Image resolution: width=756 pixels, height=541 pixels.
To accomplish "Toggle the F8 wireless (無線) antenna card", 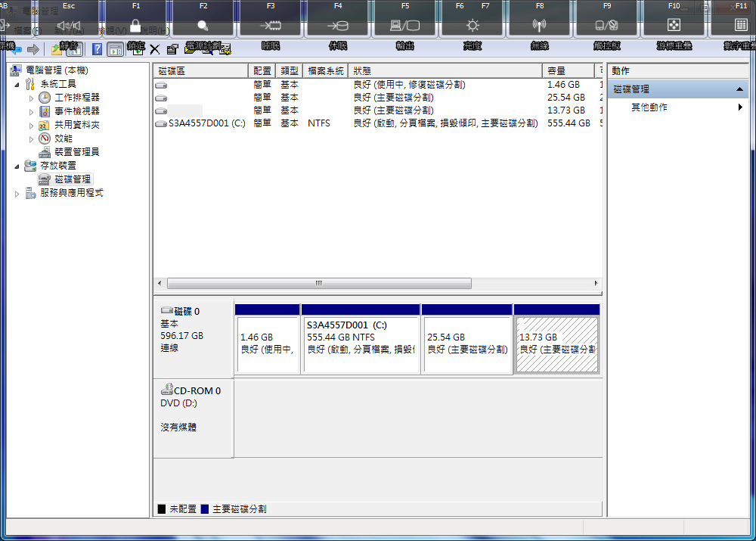I will tap(540, 19).
